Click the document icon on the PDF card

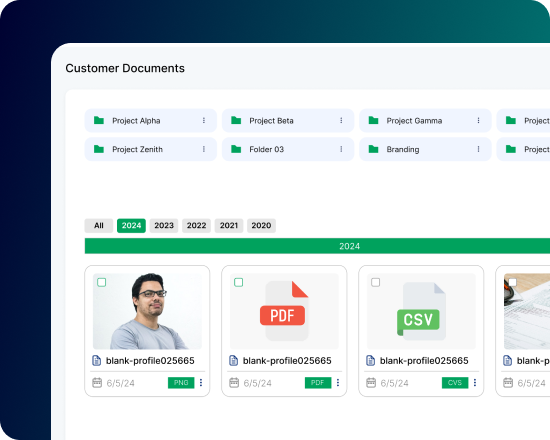[233, 360]
